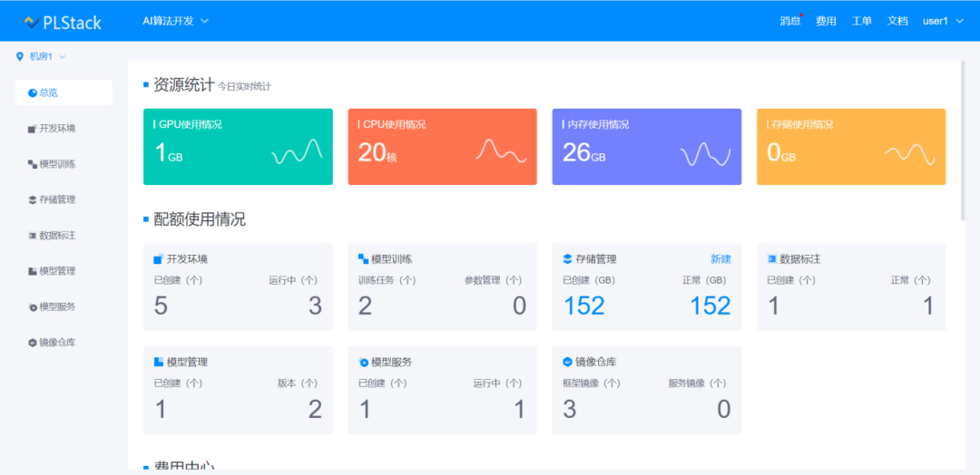Click the 数据标注 quota card icon
The height and width of the screenshot is (475, 980).
[x=772, y=258]
